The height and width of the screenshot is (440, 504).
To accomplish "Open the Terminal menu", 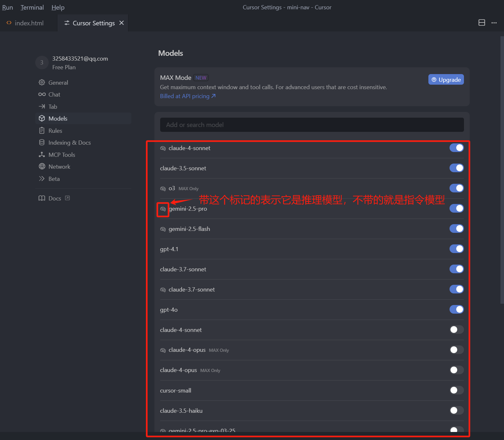I will pyautogui.click(x=32, y=7).
